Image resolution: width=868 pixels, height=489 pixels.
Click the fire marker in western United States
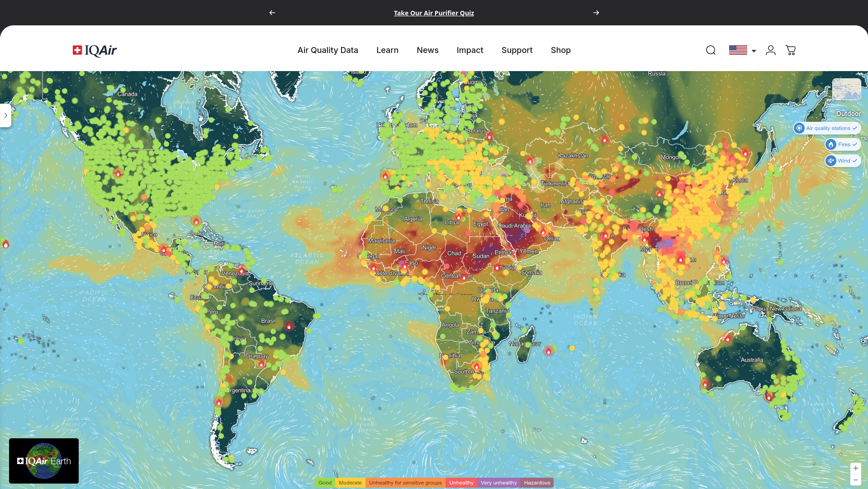coord(118,173)
